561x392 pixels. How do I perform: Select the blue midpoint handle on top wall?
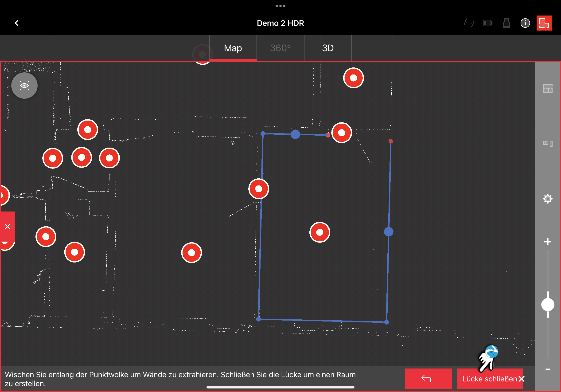[x=295, y=134]
